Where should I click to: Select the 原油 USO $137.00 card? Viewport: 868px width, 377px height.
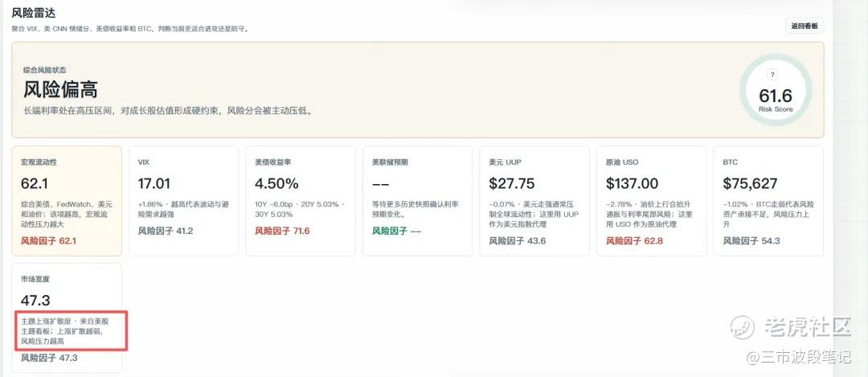coord(652,201)
